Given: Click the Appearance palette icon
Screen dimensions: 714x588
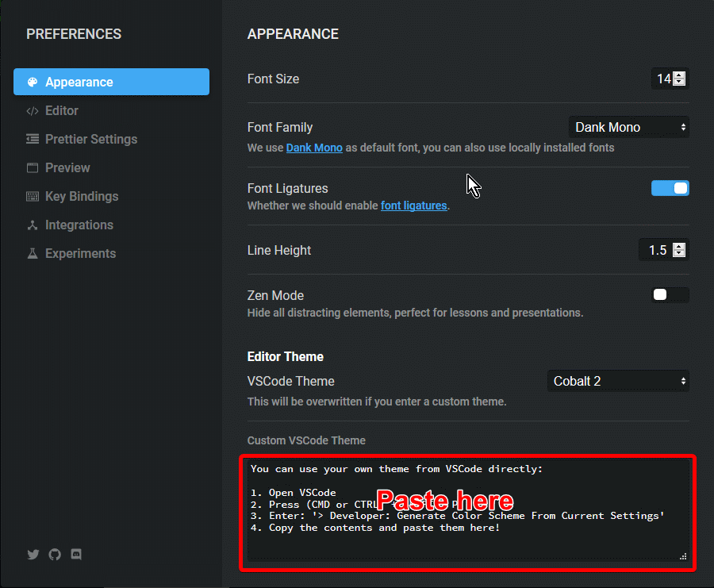Looking at the screenshot, I should [x=33, y=83].
